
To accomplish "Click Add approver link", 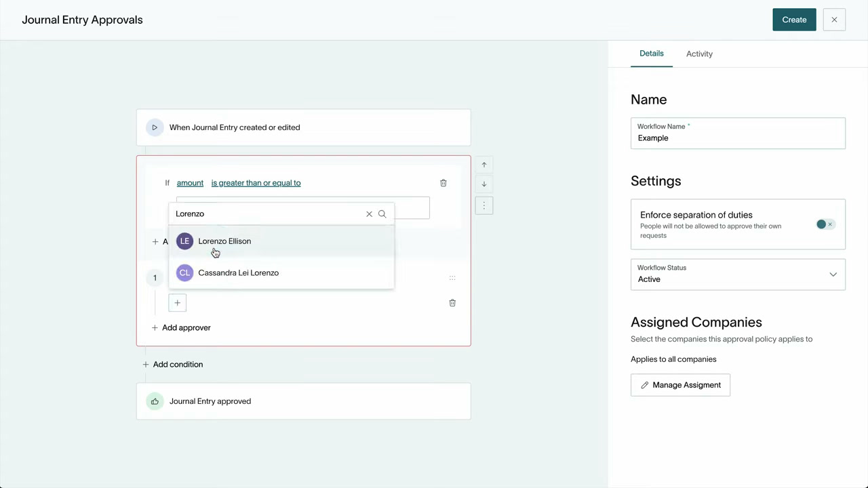I will click(x=181, y=327).
